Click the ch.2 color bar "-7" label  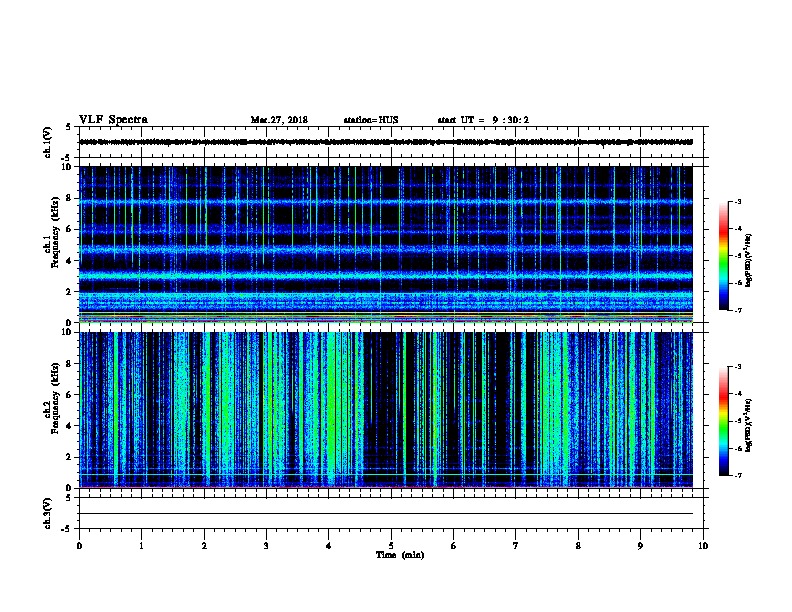(x=737, y=475)
